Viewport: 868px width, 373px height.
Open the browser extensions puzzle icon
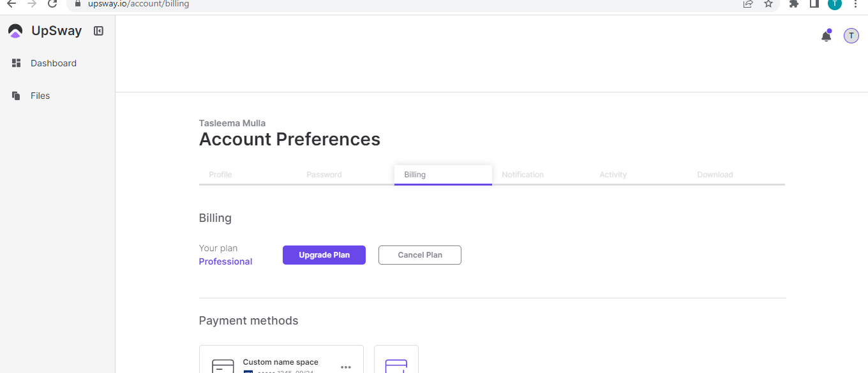(794, 4)
